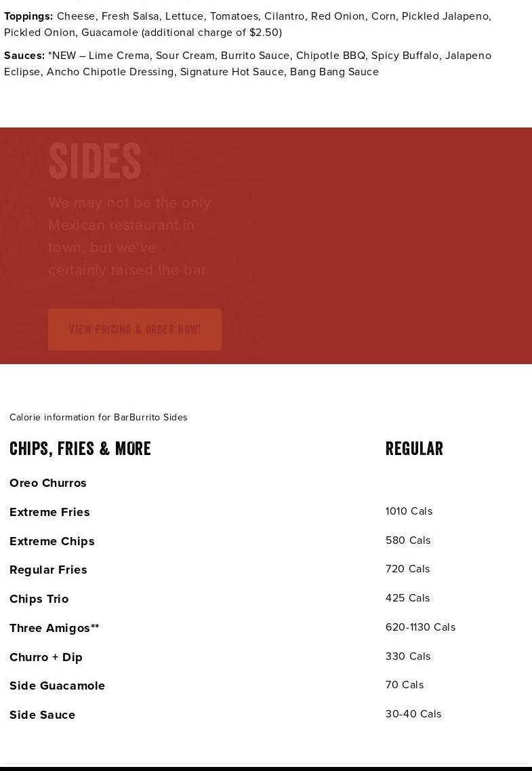Click the Side Guacamole item

(57, 686)
